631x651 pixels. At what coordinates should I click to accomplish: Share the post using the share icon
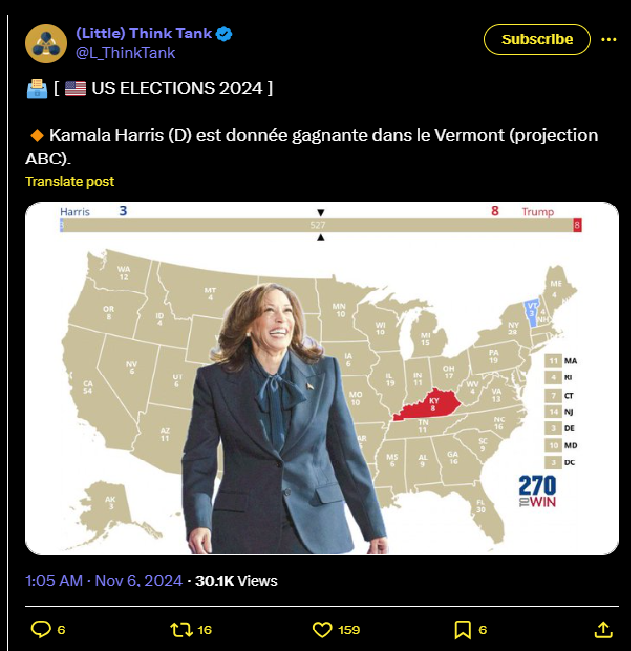pos(603,629)
